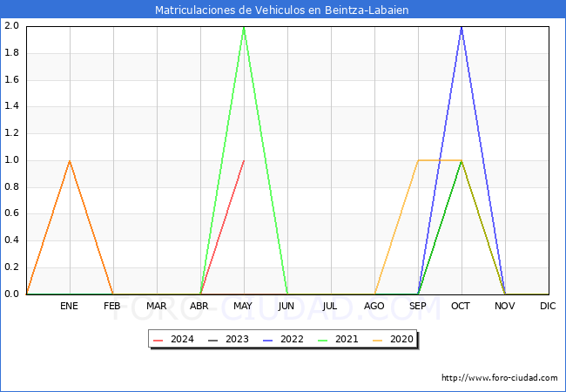Click the 1.4 y-axis value
Screen dimensions: 566x392
[x=11, y=106]
